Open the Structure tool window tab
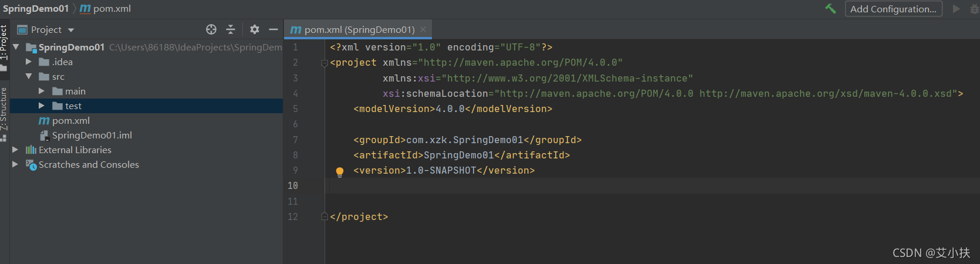Image resolution: width=980 pixels, height=264 pixels. 4,114
